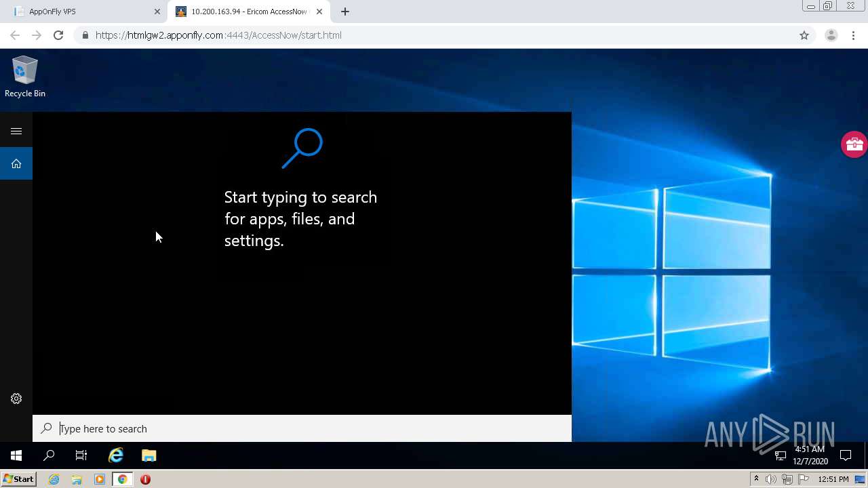
Task: Show hidden host tray icons arrow
Action: [756, 479]
